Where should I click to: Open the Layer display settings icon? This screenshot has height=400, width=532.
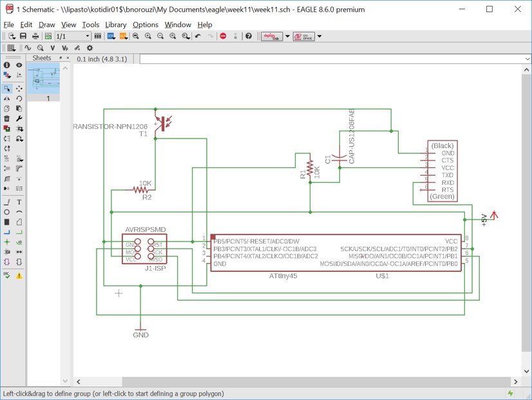(7, 75)
